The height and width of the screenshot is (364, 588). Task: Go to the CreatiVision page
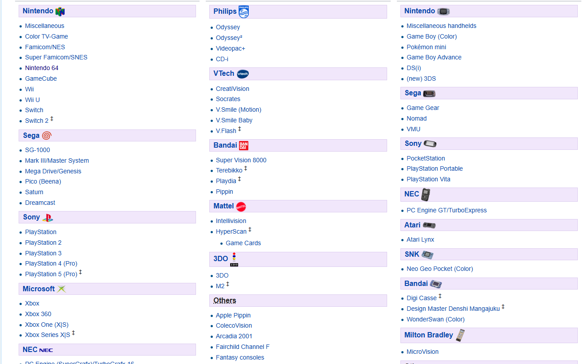pyautogui.click(x=233, y=89)
